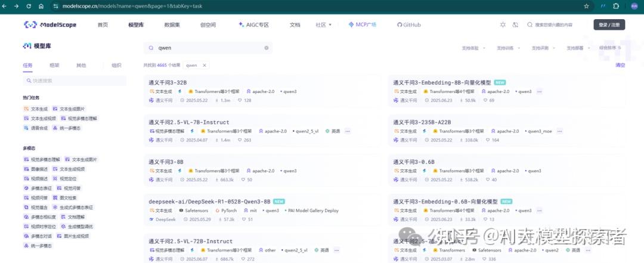This screenshot has height=263, width=644.
Task: Open the 支持体验 filter dropdown
Action: (473, 48)
